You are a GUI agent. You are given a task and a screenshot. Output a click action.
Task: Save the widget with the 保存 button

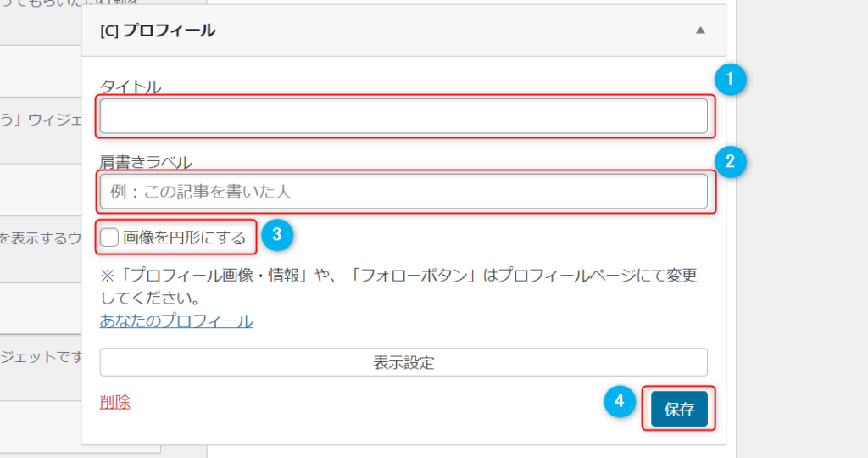click(x=679, y=410)
